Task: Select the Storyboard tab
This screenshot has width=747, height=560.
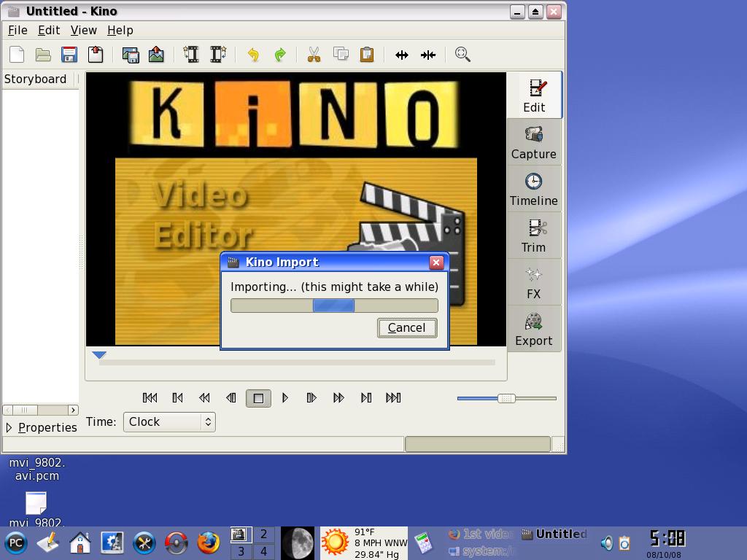Action: click(36, 79)
